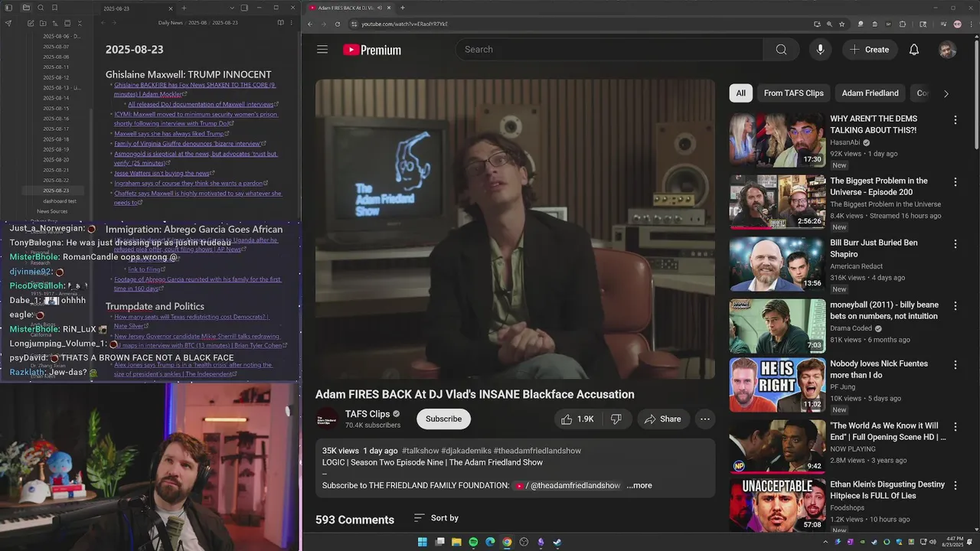Open a new Chrome tab
This screenshot has width=980, height=551.
pyautogui.click(x=403, y=8)
